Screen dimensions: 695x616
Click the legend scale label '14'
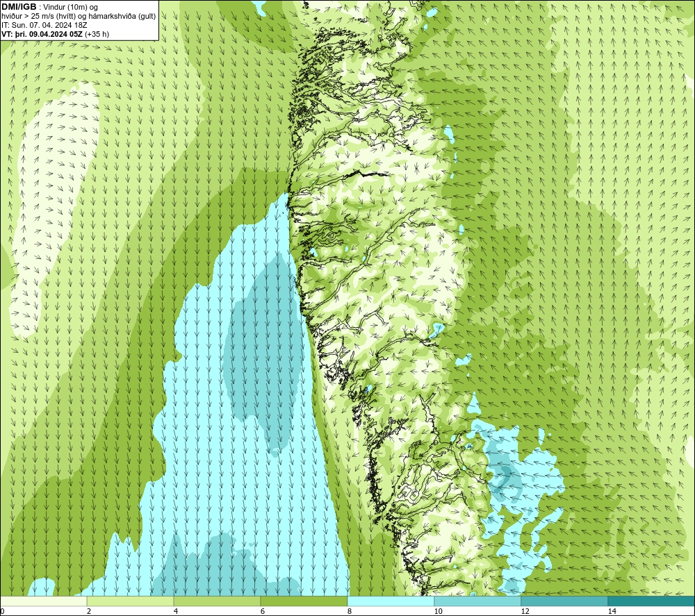click(612, 612)
